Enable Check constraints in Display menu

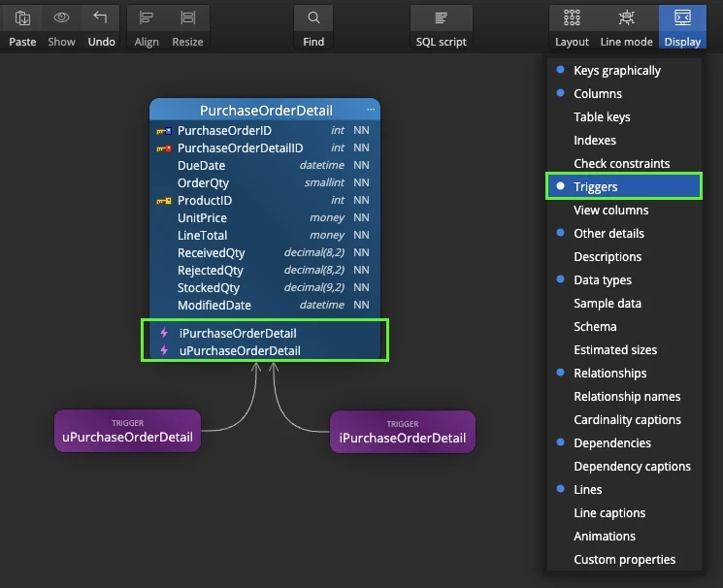coord(624,163)
